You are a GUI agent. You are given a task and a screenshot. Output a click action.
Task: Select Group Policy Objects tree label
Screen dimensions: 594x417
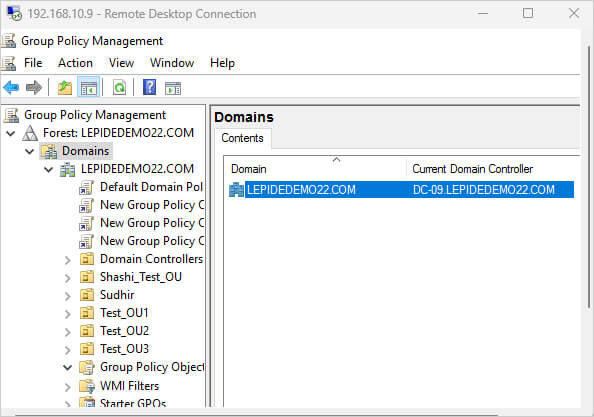pos(152,367)
